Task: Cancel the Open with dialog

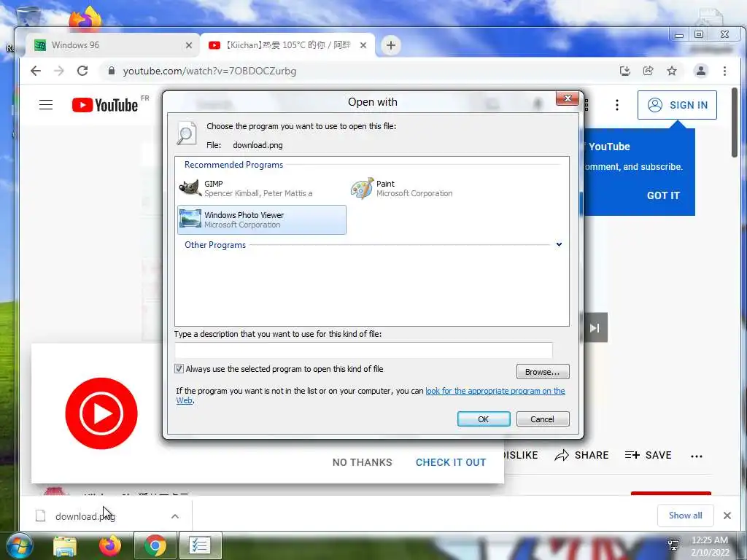Action: point(542,419)
